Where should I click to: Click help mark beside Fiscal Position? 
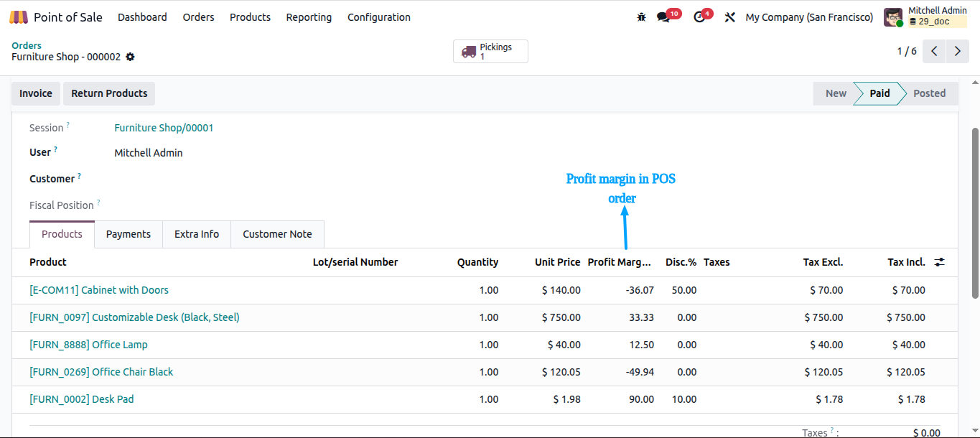[x=98, y=202]
